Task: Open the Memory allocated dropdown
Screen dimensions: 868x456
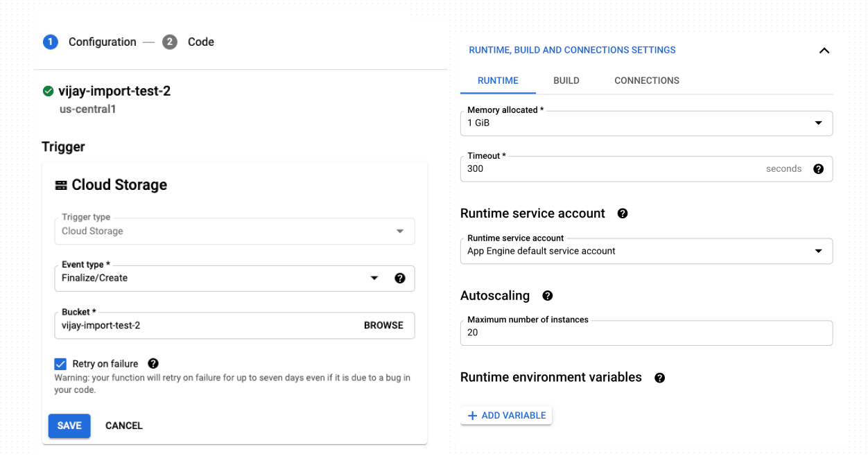Action: [818, 123]
